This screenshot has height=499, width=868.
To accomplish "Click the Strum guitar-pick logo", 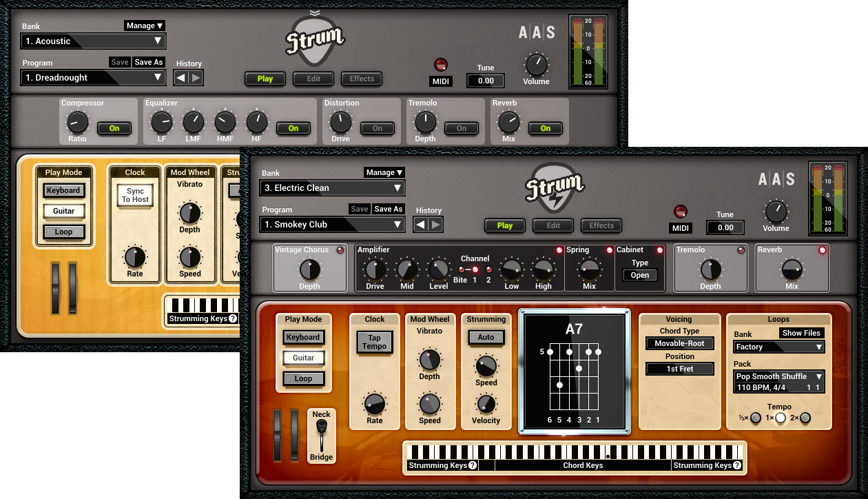I will pos(553,186).
